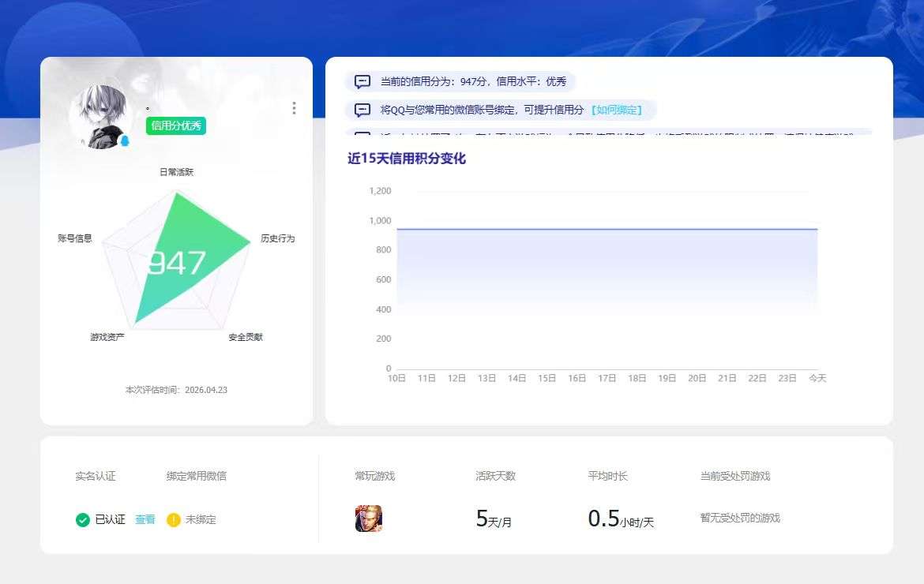Select the 历史行为 radar label
924x584 pixels.
[x=277, y=238]
